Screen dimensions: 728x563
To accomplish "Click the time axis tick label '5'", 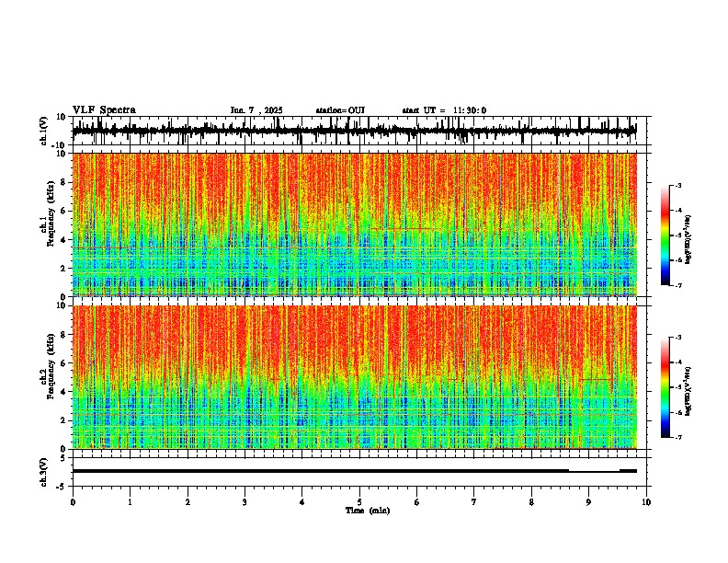I will point(359,502).
